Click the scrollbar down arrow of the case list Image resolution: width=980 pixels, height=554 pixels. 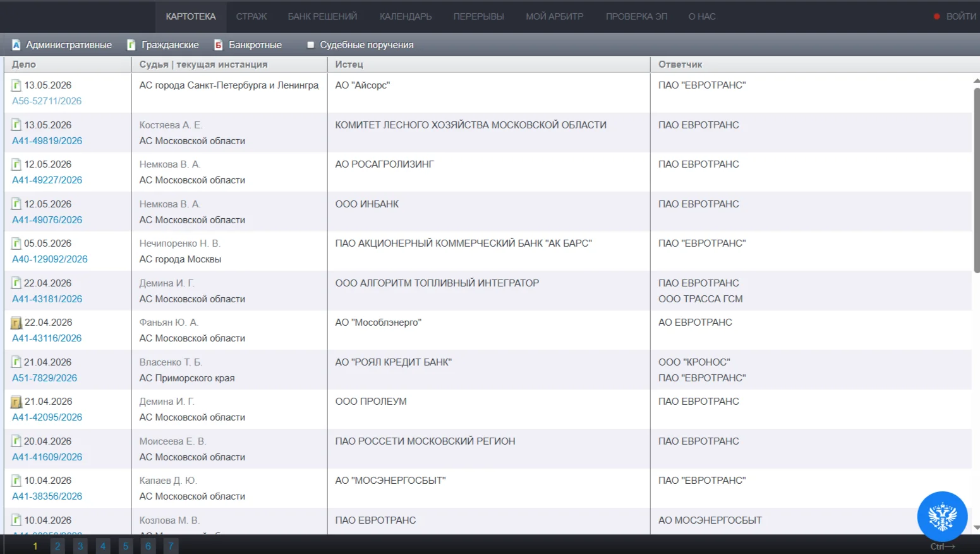(x=976, y=527)
